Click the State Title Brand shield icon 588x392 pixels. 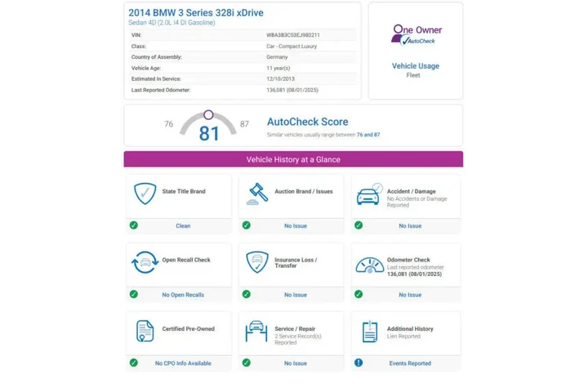145,194
